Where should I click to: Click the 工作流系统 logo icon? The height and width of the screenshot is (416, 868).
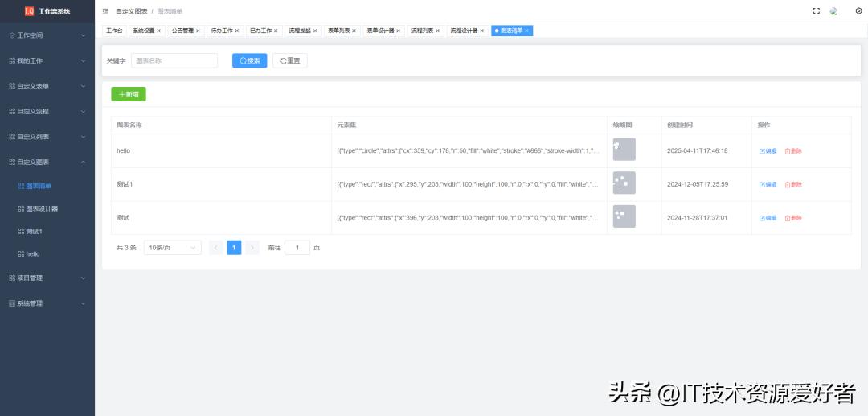click(x=30, y=11)
